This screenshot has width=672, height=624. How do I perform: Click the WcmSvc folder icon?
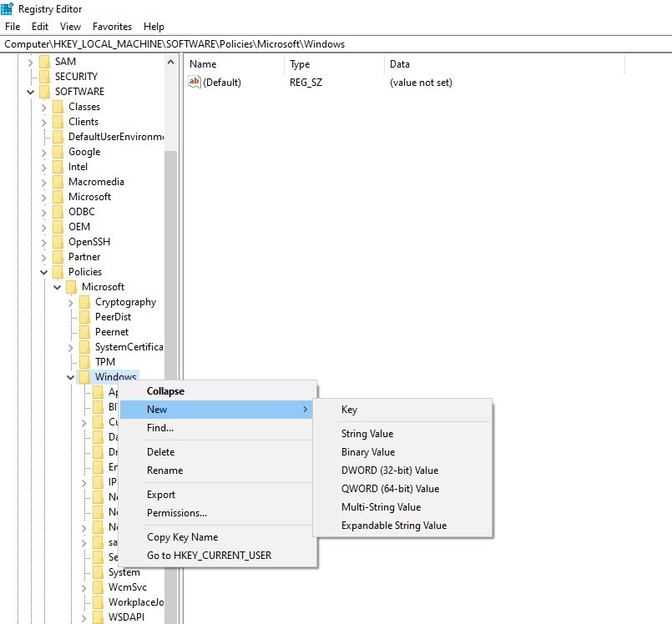[x=99, y=587]
